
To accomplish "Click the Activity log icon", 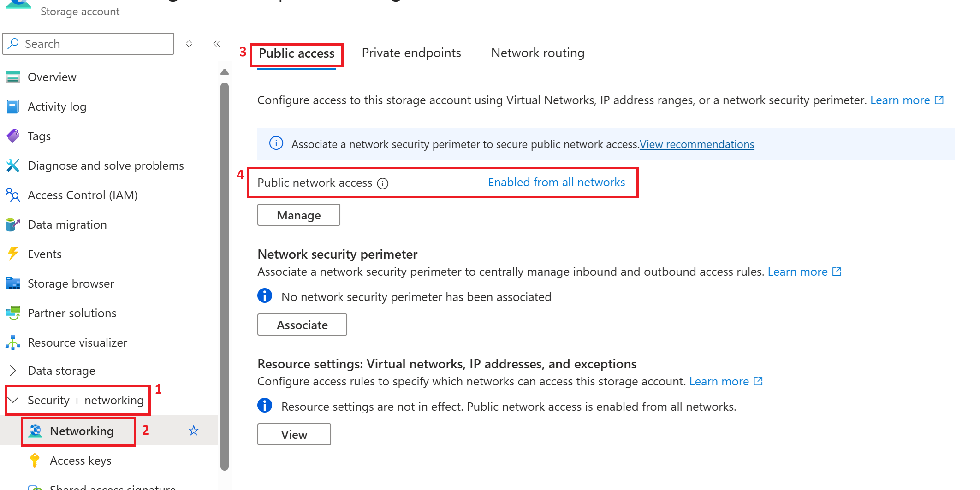I will [x=13, y=106].
